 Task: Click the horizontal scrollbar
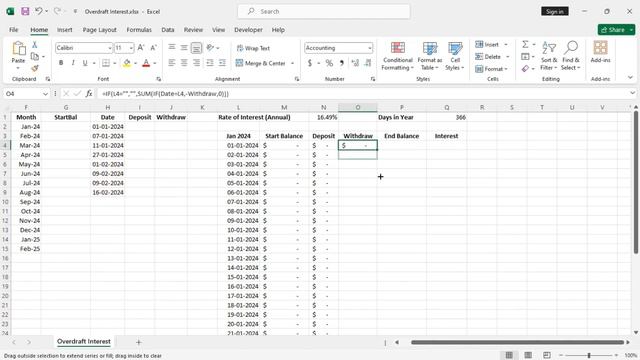pos(518,342)
